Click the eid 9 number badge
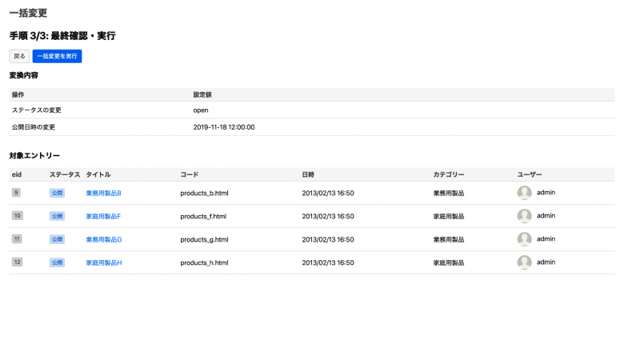 click(x=16, y=193)
